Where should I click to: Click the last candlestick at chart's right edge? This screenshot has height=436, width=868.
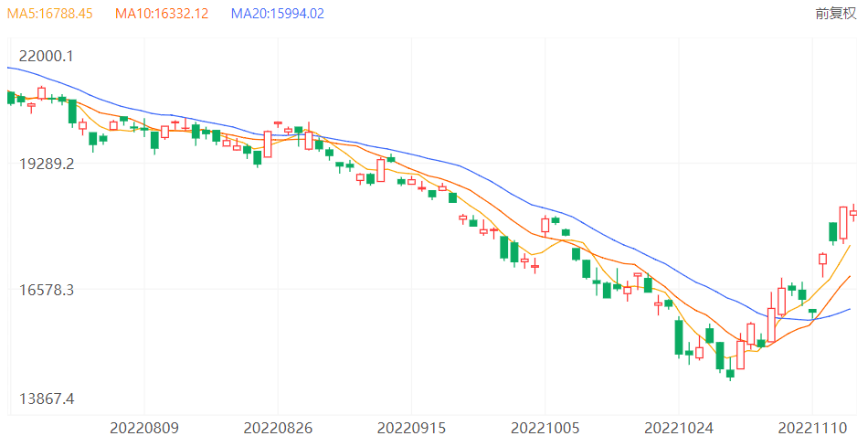[853, 213]
